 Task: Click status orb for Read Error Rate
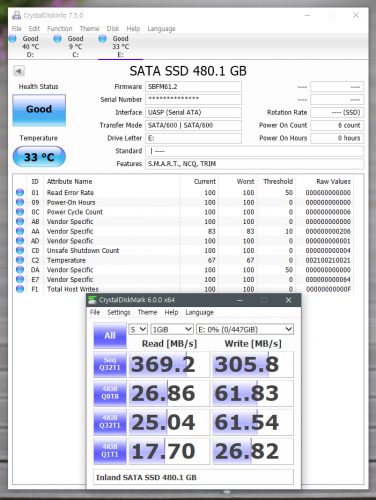20,192
